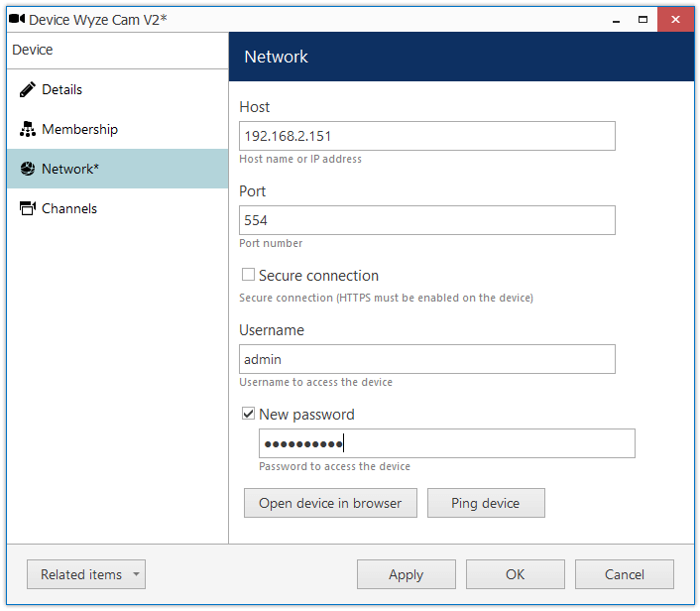Click the camera icon in title bar

pyautogui.click(x=16, y=19)
